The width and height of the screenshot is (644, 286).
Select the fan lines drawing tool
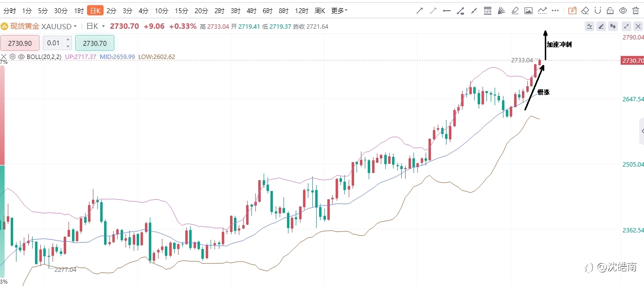501,10
